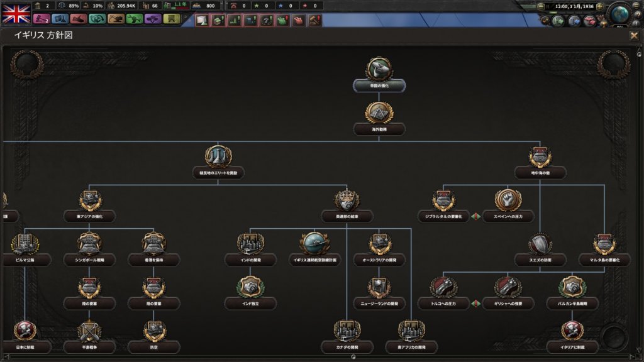Open the blue research flask menu
The width and height of the screenshot is (644, 362).
click(x=60, y=19)
